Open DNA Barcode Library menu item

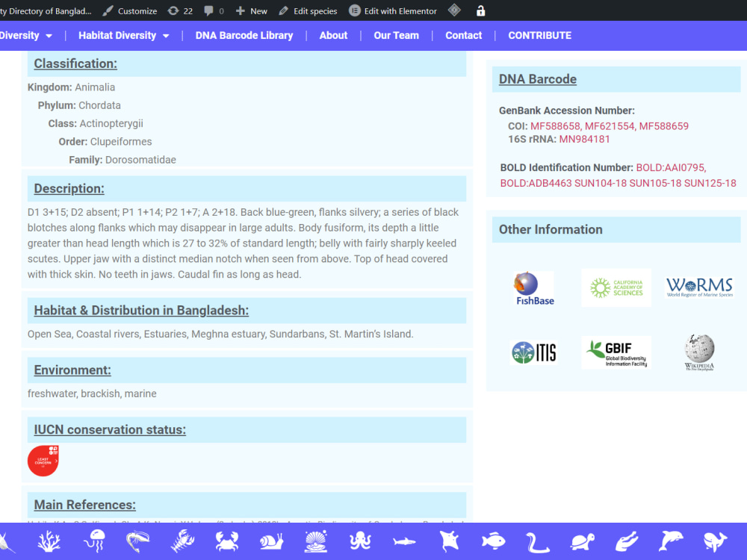[244, 35]
